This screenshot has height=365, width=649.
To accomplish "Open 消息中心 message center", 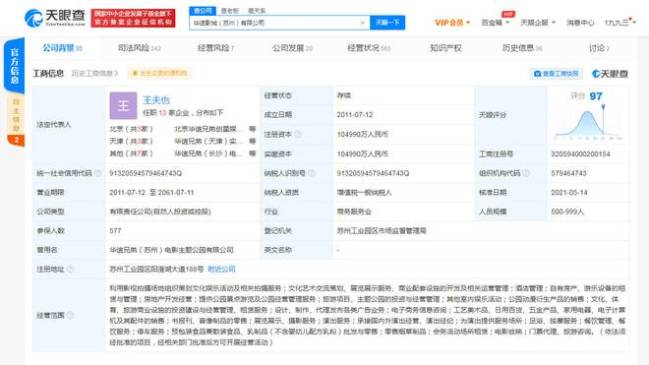I will [580, 22].
